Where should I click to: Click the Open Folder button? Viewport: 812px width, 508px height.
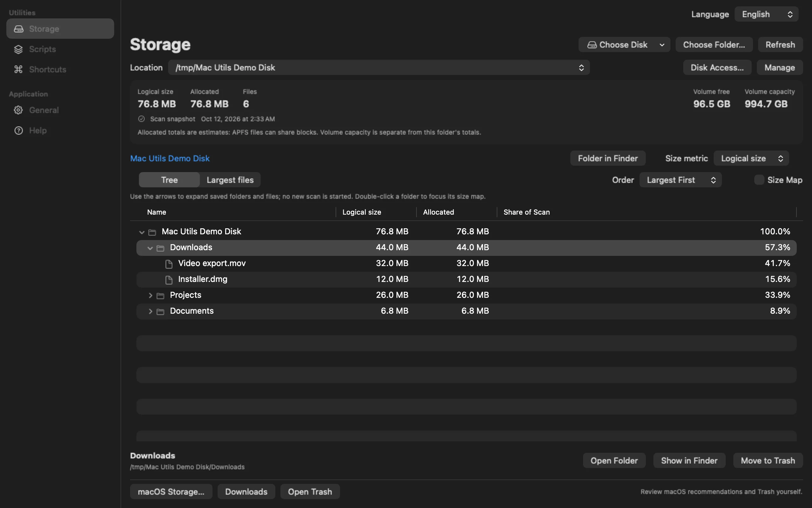(614, 460)
